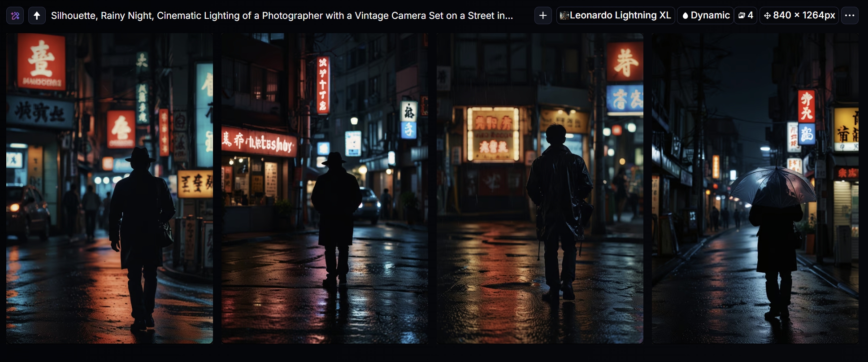This screenshot has height=362, width=868.
Task: Select the Leonardo Lightning XL model chip
Action: (616, 16)
